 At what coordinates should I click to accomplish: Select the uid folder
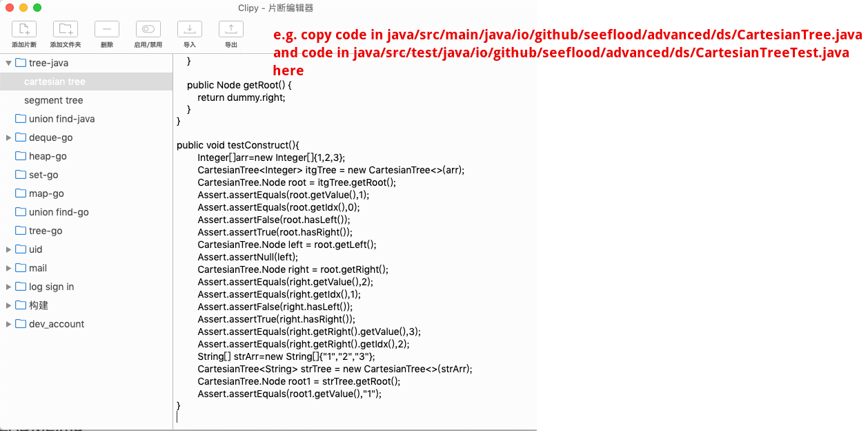pyautogui.click(x=86, y=249)
